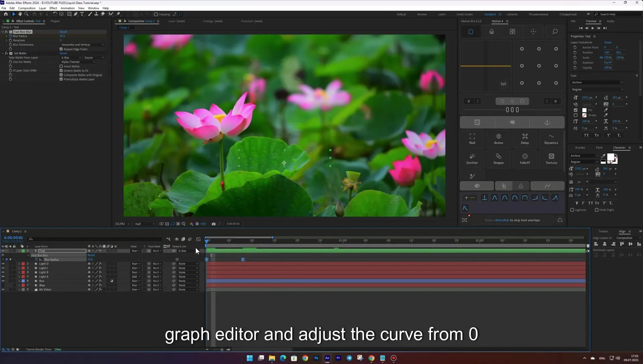Open Use For Matte Alpha Channel dropdown

coord(78,62)
